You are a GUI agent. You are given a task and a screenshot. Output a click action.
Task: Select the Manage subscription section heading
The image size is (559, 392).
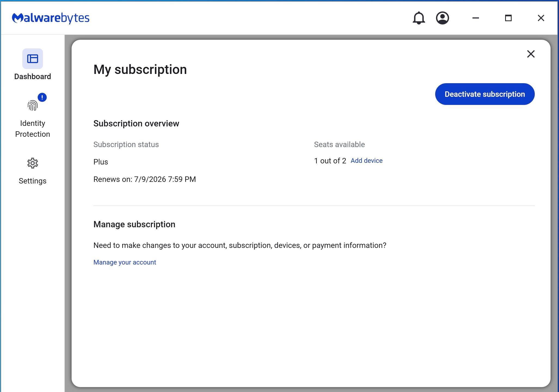pos(134,224)
